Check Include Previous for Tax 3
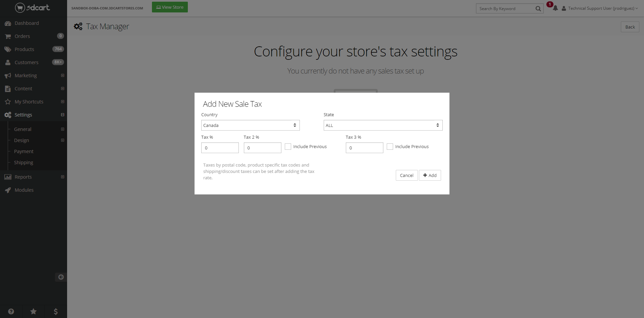The height and width of the screenshot is (318, 644). (390, 147)
